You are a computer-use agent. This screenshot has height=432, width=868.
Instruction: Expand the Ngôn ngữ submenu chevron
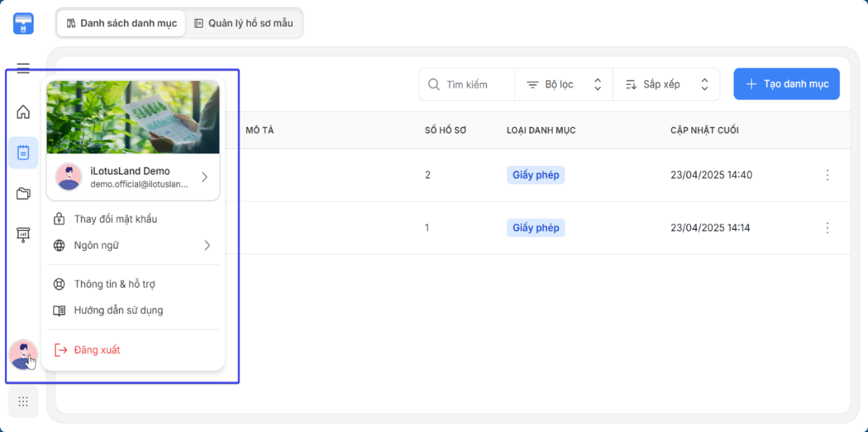pyautogui.click(x=207, y=245)
